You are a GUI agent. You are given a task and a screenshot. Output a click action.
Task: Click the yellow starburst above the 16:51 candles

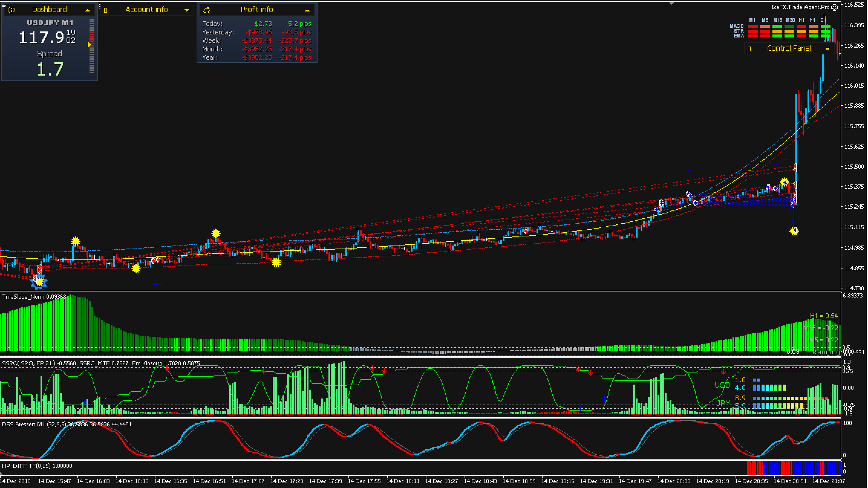click(216, 233)
